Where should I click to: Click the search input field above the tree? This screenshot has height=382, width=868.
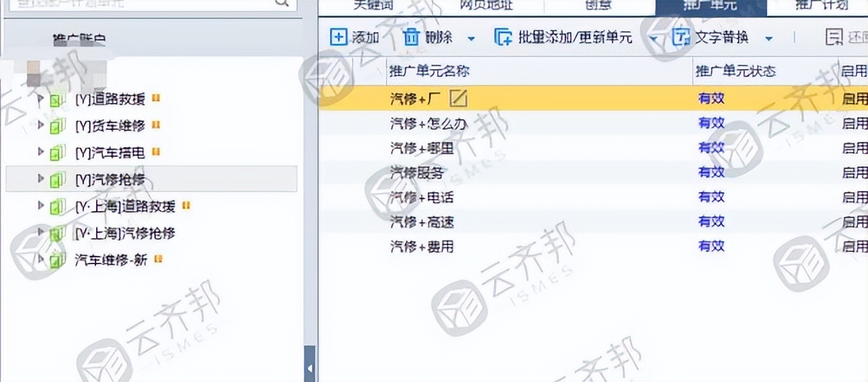pyautogui.click(x=150, y=4)
